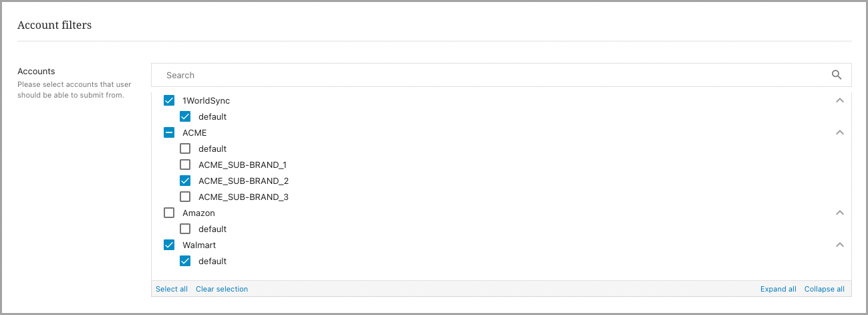The image size is (868, 315).
Task: Uncheck ACME_SUB-BRAND_2 checkbox
Action: pyautogui.click(x=185, y=181)
